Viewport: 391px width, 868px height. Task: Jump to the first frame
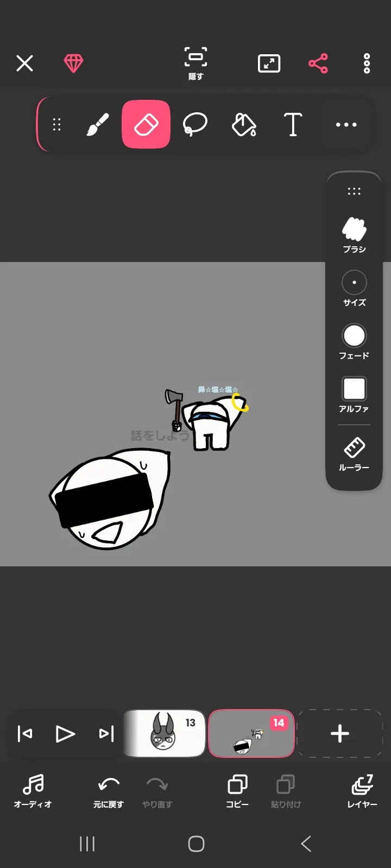tap(25, 734)
